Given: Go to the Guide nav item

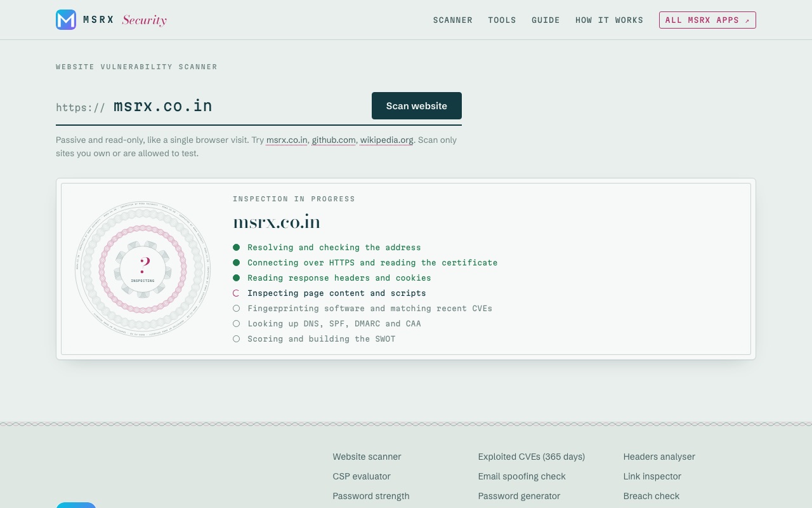Looking at the screenshot, I should 546,20.
